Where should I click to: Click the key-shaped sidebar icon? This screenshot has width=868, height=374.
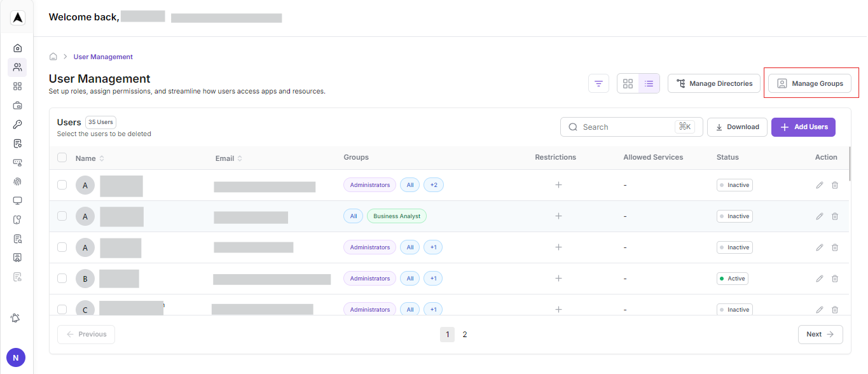(17, 124)
